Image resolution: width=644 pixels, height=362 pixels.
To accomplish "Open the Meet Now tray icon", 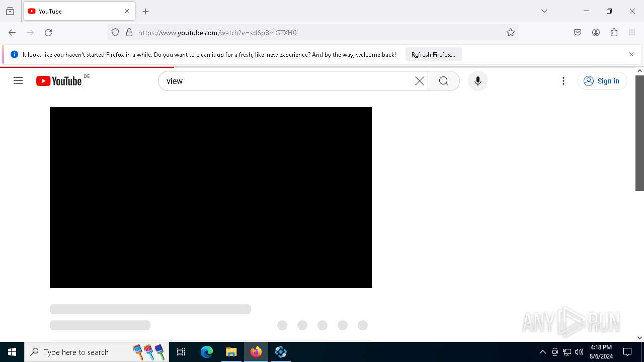I will pyautogui.click(x=555, y=352).
